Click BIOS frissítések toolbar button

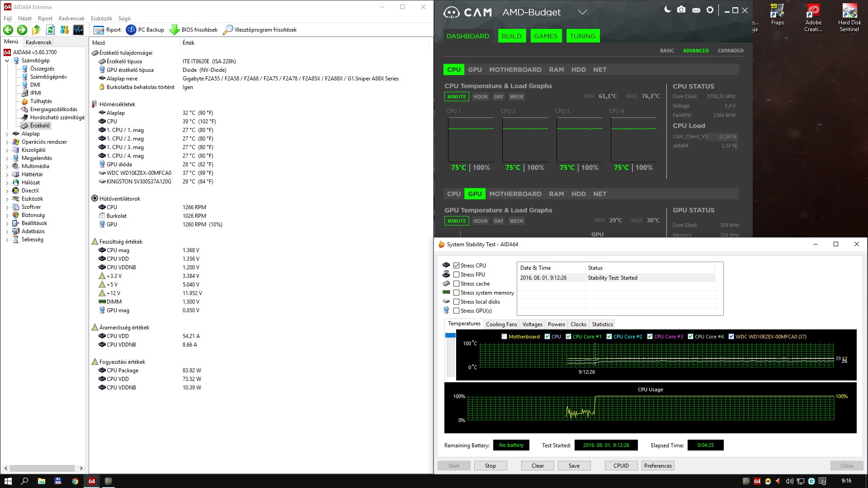pos(193,30)
